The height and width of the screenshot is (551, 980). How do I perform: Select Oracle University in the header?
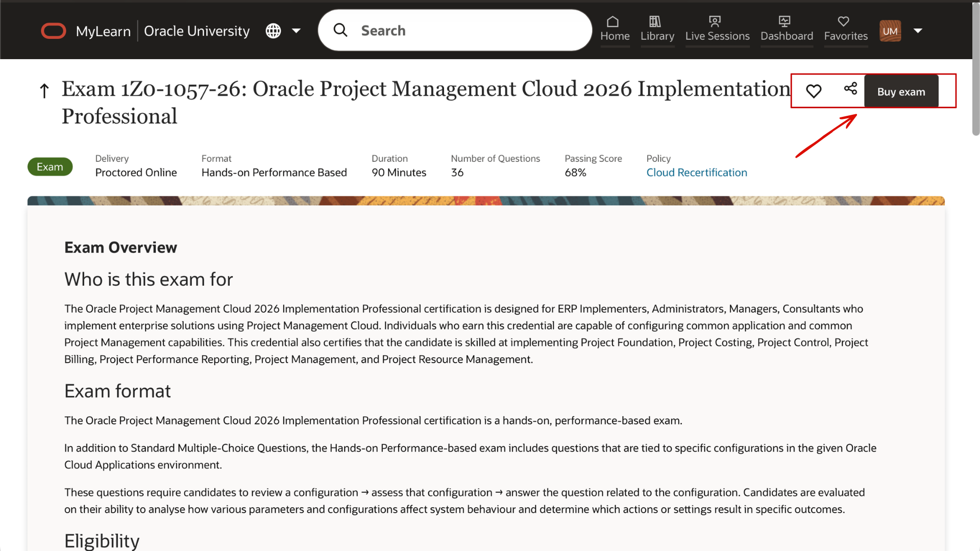point(197,31)
